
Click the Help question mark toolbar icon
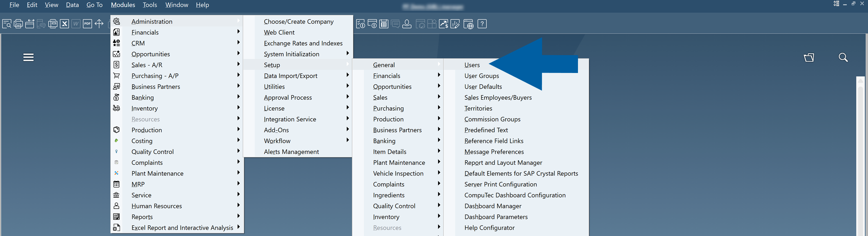coord(482,24)
